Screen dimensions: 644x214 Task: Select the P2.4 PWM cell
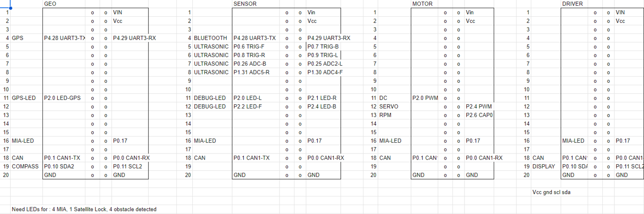point(479,107)
